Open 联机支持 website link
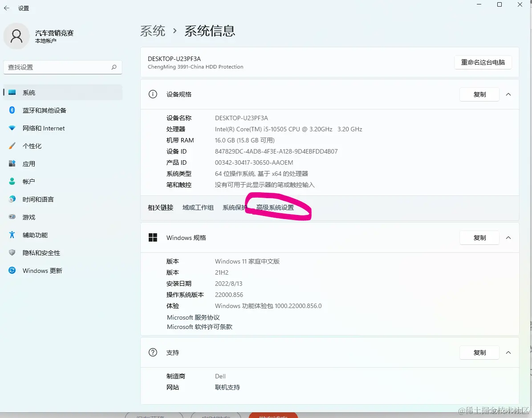 [x=227, y=387]
